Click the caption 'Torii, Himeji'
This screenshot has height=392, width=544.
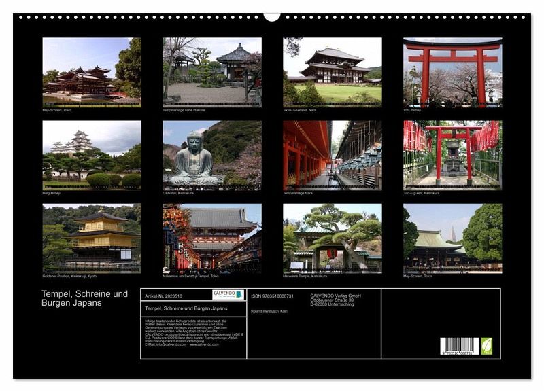412,110
